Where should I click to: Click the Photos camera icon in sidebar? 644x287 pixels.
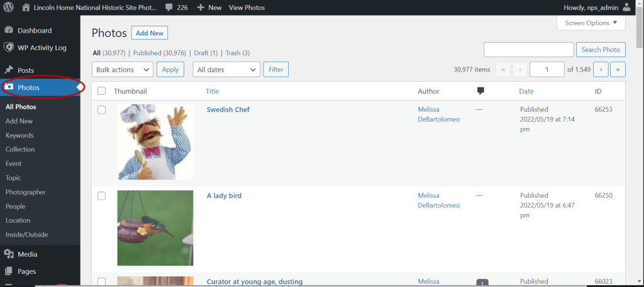[9, 87]
